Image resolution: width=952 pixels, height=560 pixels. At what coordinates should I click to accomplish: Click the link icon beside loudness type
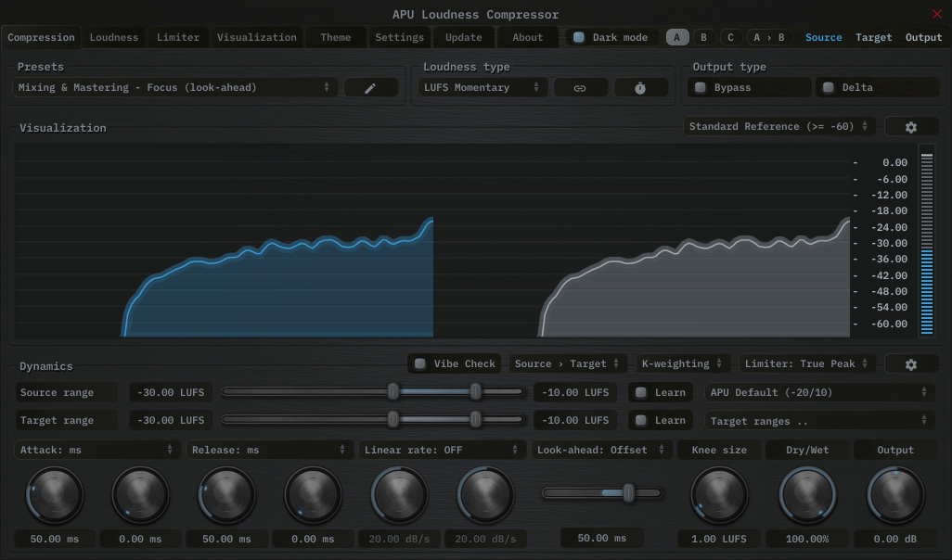tap(580, 88)
